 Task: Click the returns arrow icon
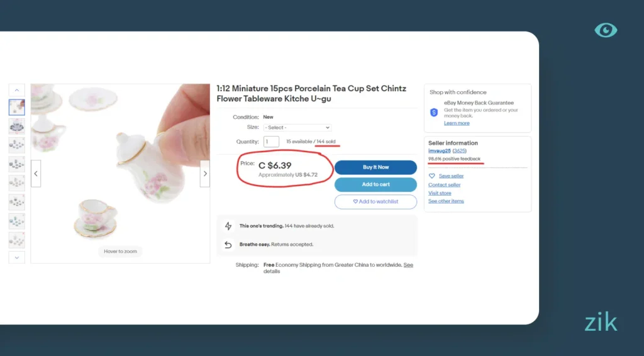(228, 244)
